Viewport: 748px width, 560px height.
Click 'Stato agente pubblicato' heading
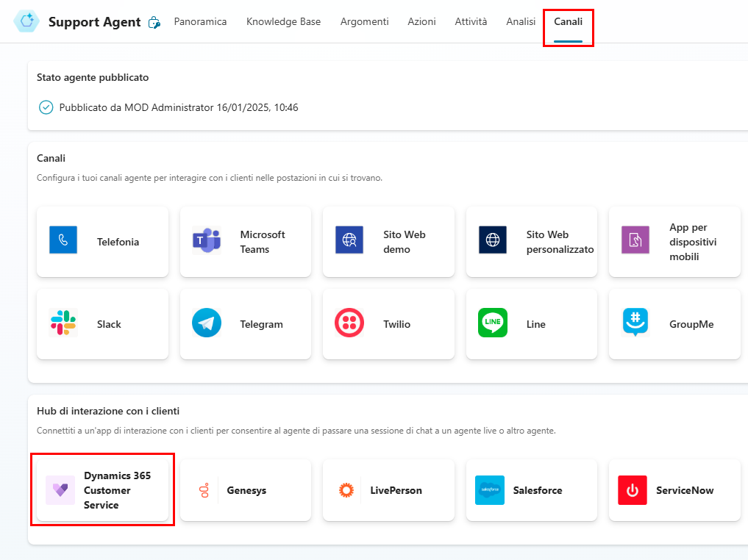point(93,77)
